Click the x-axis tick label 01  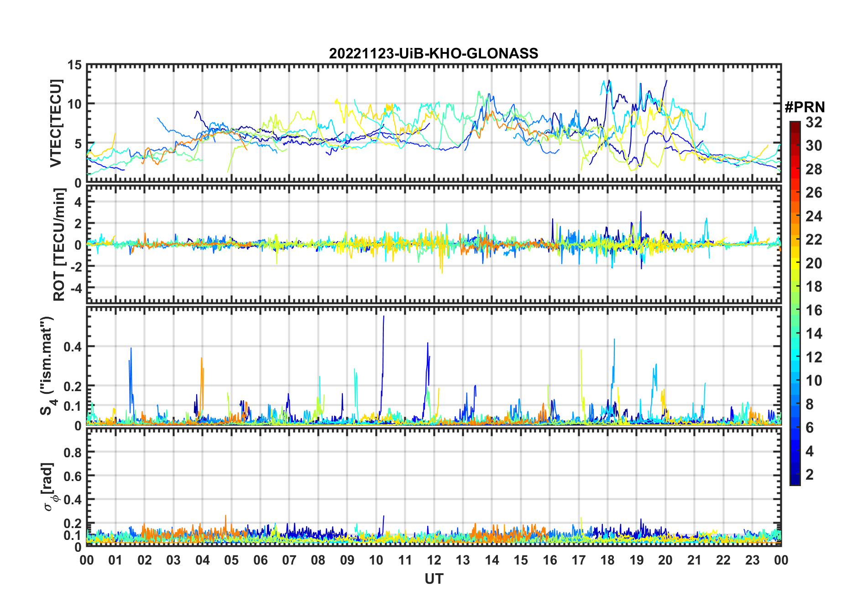pos(115,560)
